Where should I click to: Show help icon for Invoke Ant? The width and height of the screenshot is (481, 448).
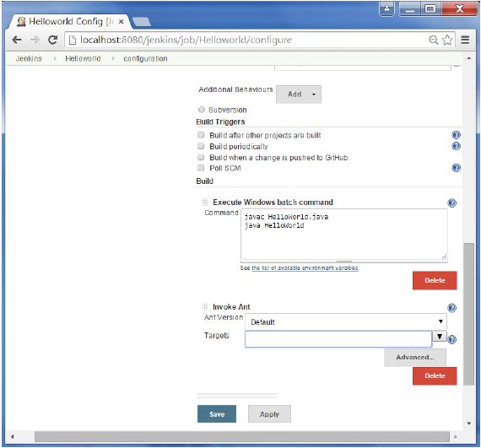tap(451, 308)
